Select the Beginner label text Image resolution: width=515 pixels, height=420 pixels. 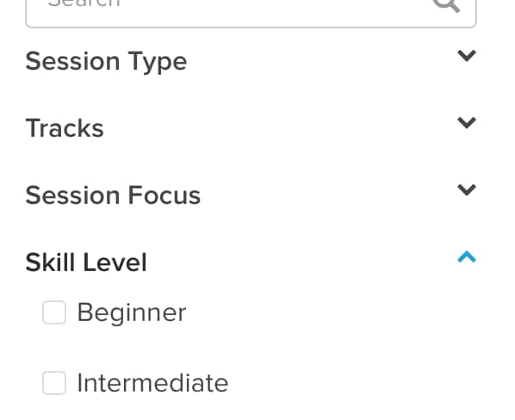tap(132, 313)
